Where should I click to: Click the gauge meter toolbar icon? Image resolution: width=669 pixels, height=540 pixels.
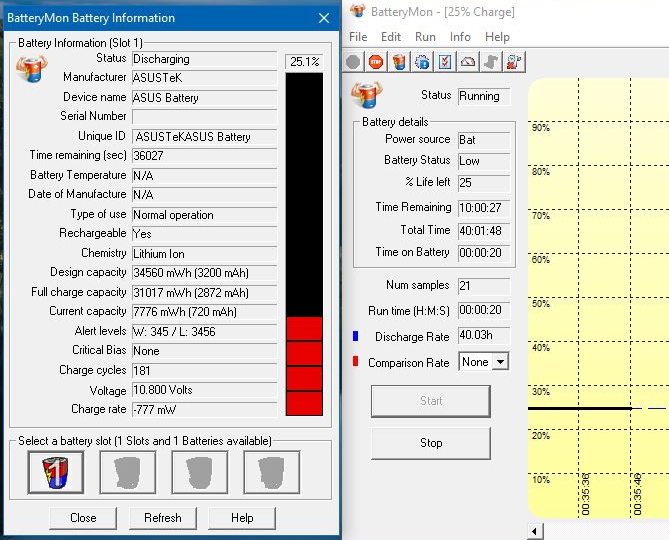coord(468,62)
